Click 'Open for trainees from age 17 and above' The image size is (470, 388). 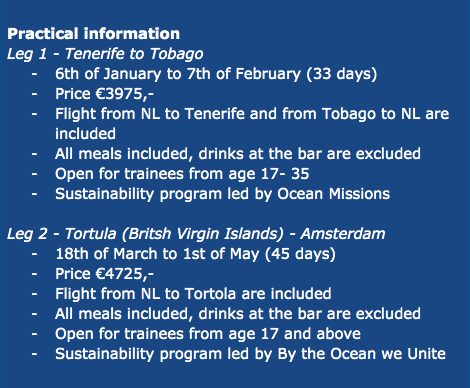coord(208,334)
